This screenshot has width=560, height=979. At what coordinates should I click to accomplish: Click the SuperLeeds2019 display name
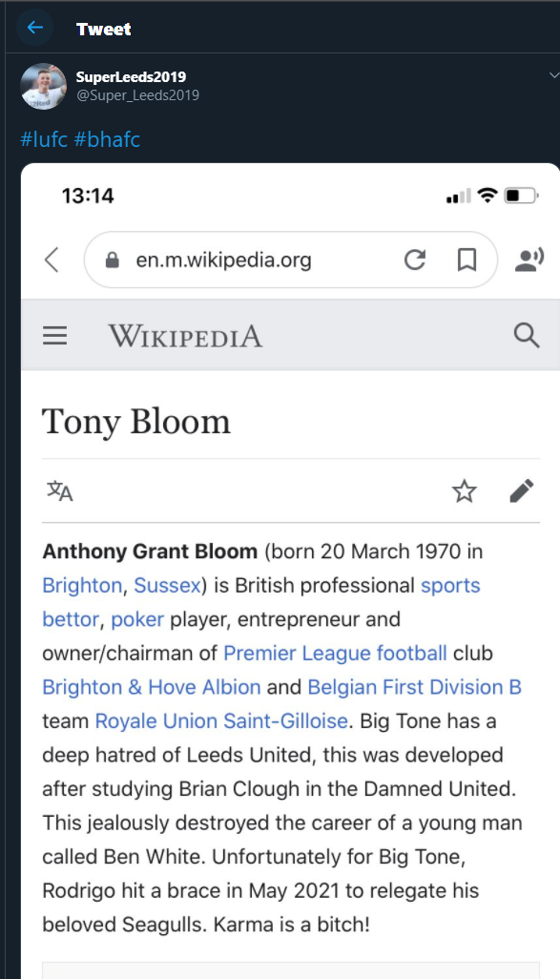131,76
